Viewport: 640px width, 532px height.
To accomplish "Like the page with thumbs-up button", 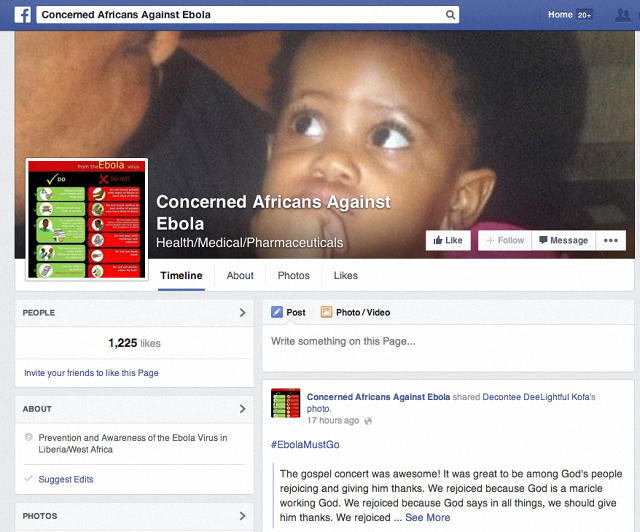I will tap(448, 240).
